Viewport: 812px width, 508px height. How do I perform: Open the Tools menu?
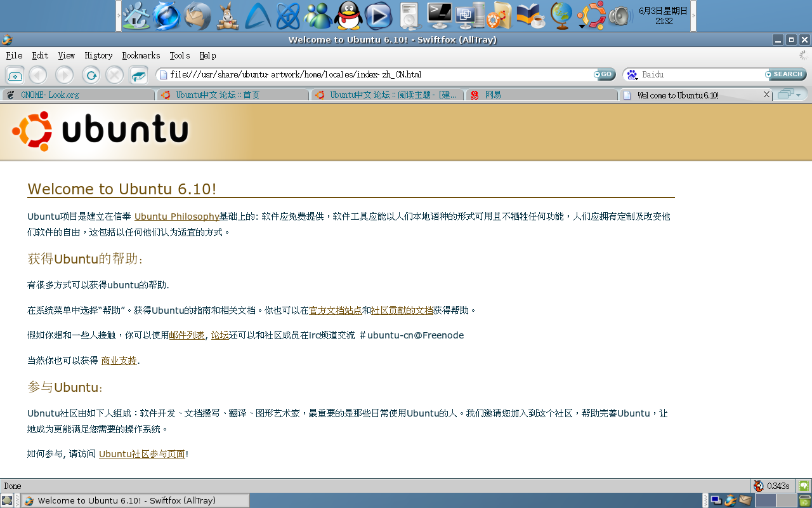click(x=180, y=56)
